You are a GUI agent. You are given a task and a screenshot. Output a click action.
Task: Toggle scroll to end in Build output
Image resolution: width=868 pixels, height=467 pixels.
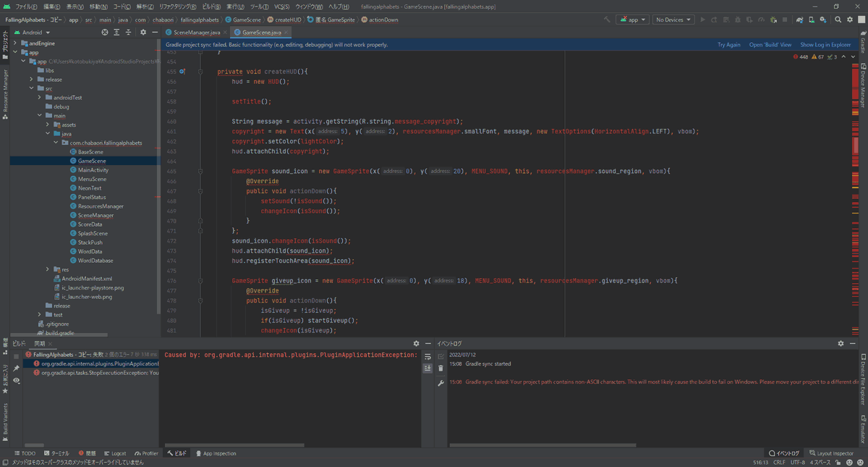tap(427, 369)
